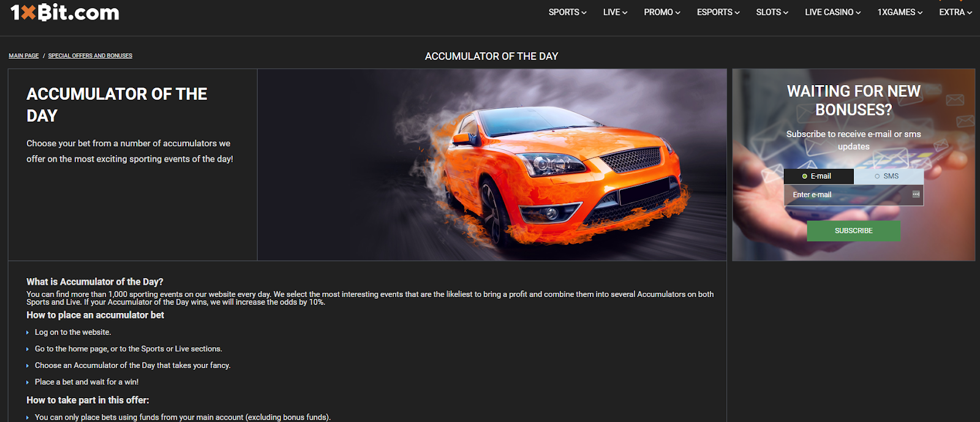
Task: Click the chevron arrow beside LIVE CASINO
Action: tap(858, 13)
